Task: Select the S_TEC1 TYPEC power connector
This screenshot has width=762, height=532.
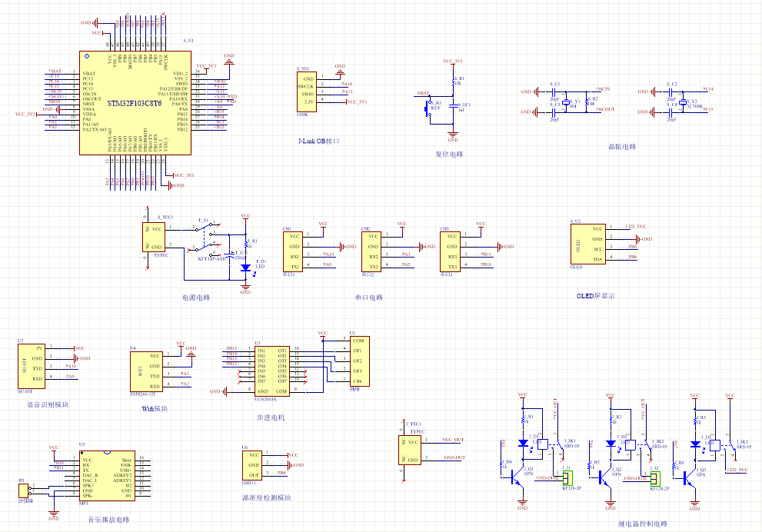Action: coord(154,238)
